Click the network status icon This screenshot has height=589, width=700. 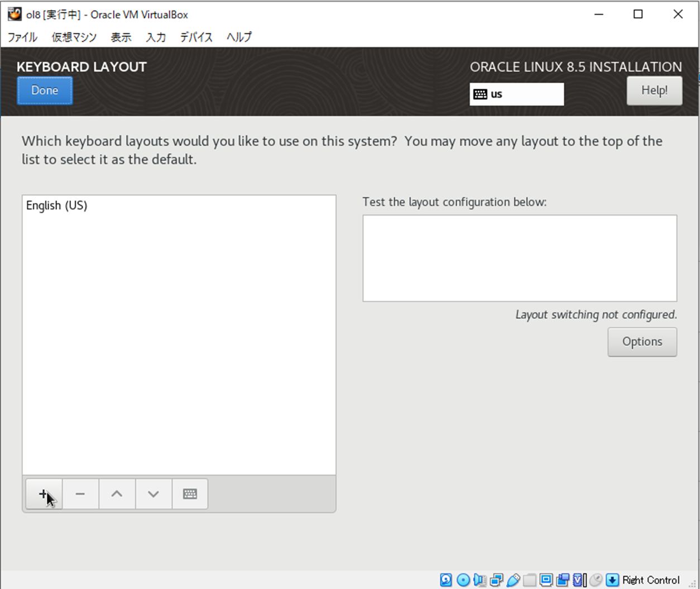[496, 580]
